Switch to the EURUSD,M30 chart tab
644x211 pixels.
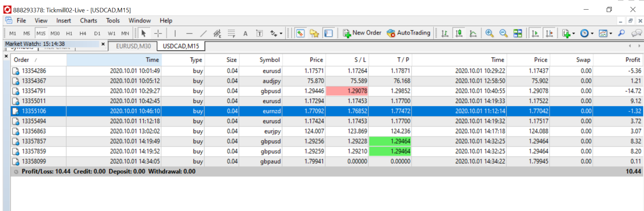tap(134, 46)
